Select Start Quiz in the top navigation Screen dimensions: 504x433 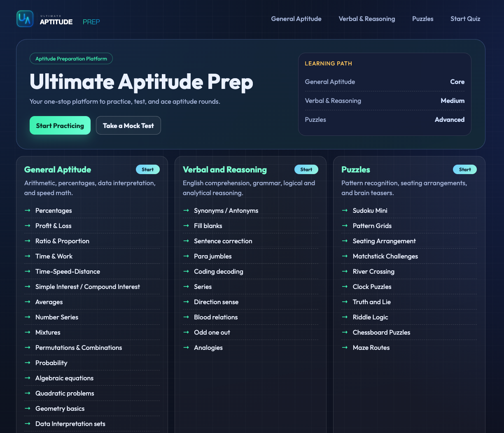point(465,19)
